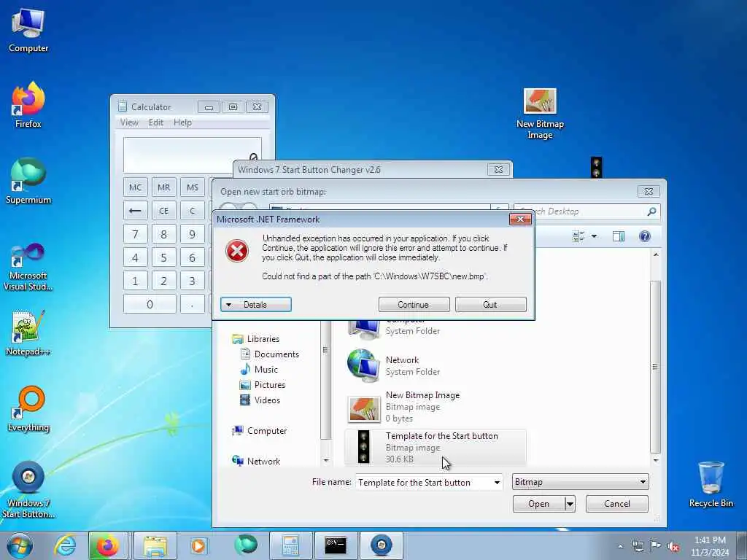Open the File name dropdown list
Screen dimensions: 747x560
pyautogui.click(x=496, y=483)
